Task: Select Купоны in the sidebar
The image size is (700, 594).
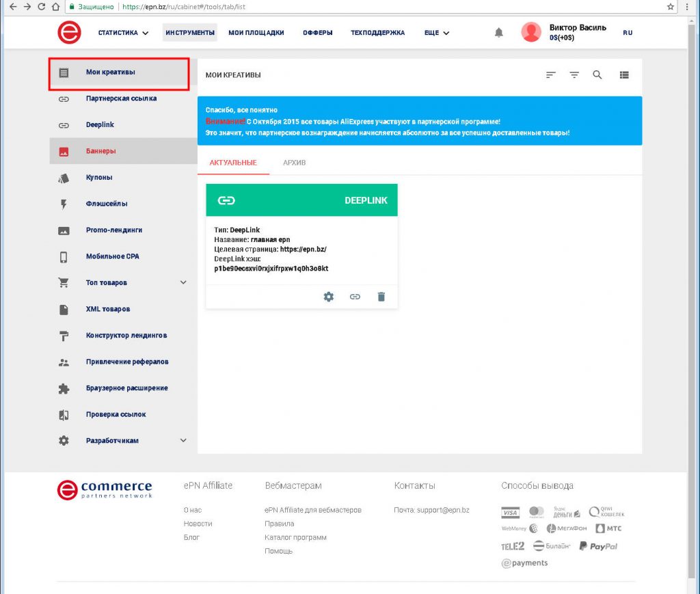Action: pyautogui.click(x=99, y=178)
